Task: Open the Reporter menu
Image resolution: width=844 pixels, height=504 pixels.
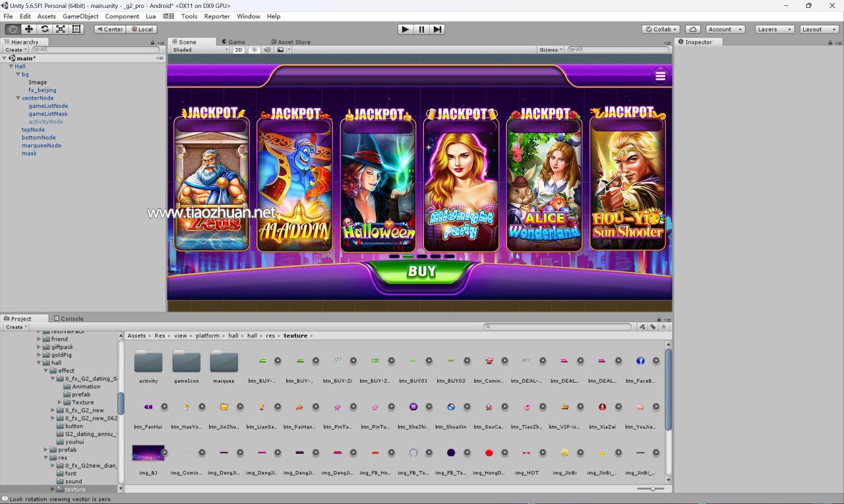Action: pyautogui.click(x=217, y=16)
